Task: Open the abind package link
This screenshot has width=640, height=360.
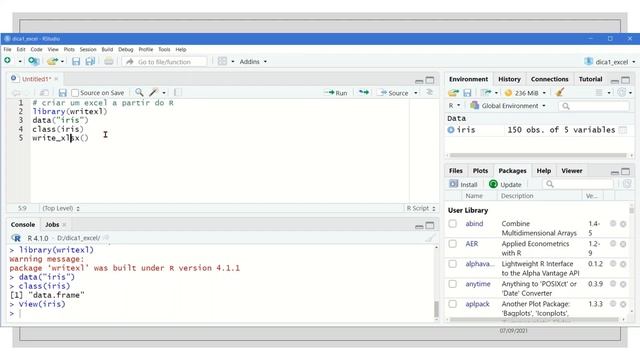Action: tap(474, 224)
